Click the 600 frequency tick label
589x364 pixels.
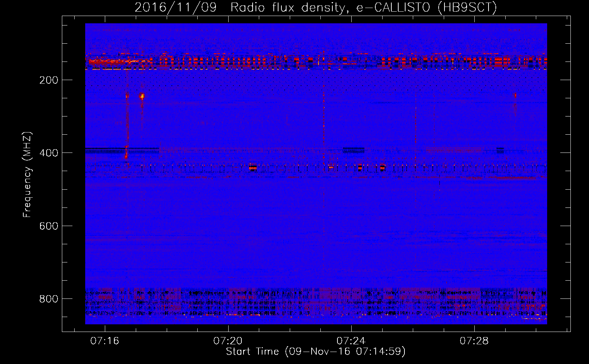click(49, 226)
